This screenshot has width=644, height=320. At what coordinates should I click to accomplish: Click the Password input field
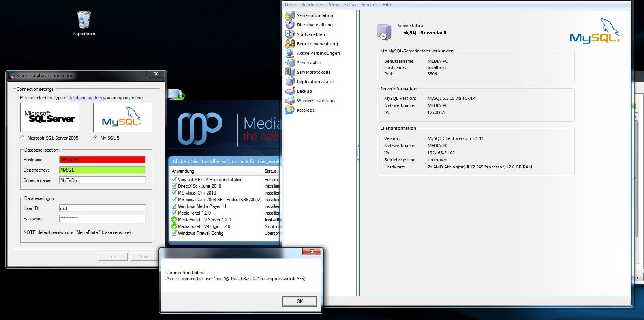tap(102, 218)
